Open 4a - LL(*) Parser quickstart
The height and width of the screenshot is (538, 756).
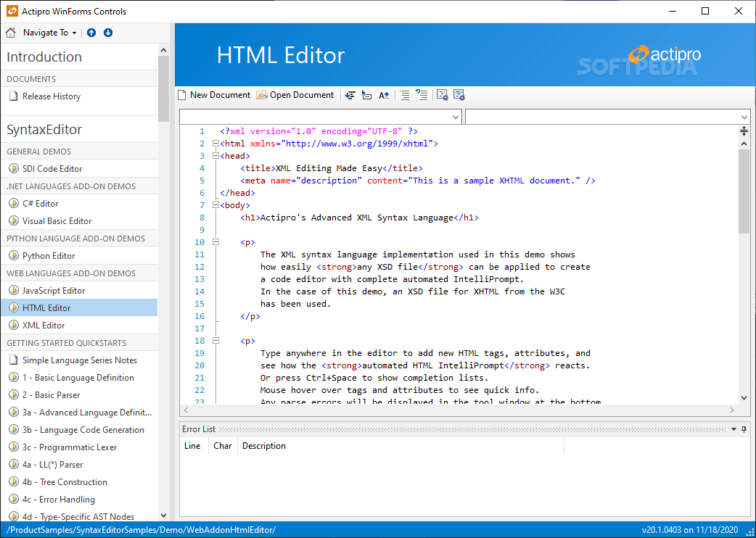tap(79, 464)
